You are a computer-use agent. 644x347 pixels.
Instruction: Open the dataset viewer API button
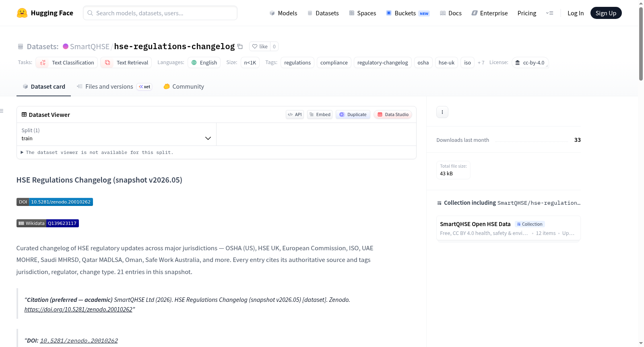[x=295, y=114]
